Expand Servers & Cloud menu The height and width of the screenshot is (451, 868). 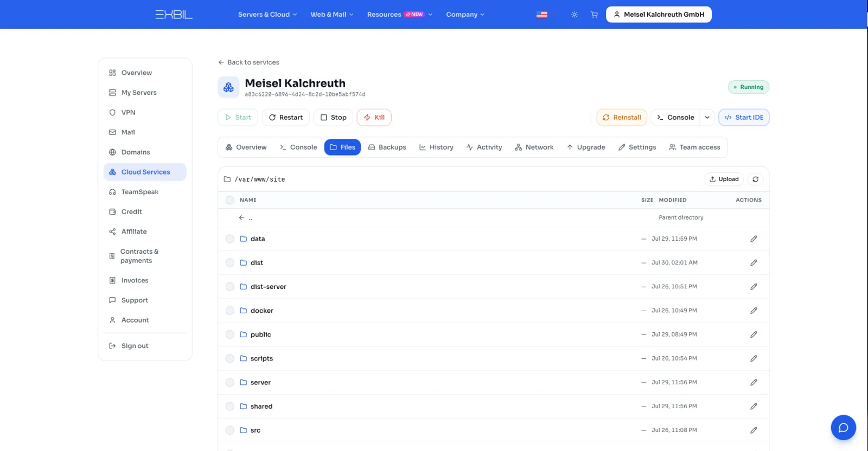click(x=267, y=15)
